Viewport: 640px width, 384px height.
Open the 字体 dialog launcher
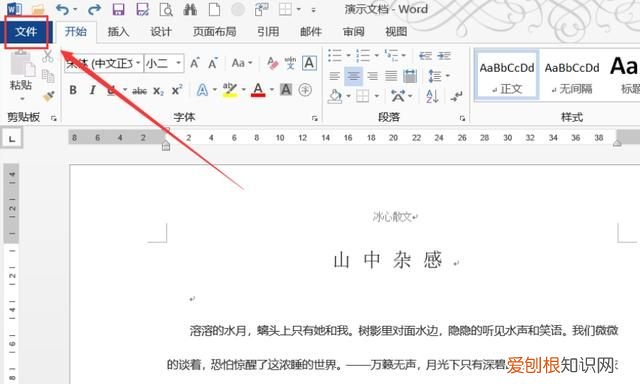click(x=315, y=118)
